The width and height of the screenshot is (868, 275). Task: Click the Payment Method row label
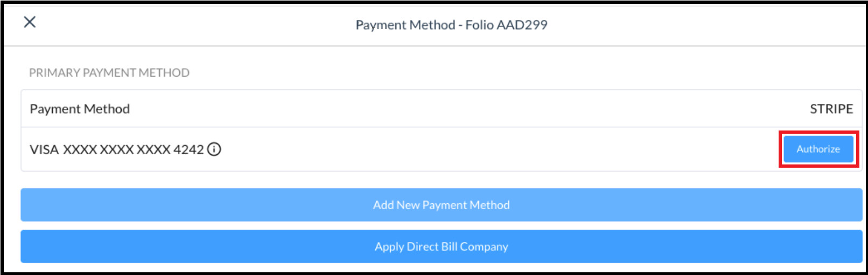pyautogui.click(x=80, y=109)
